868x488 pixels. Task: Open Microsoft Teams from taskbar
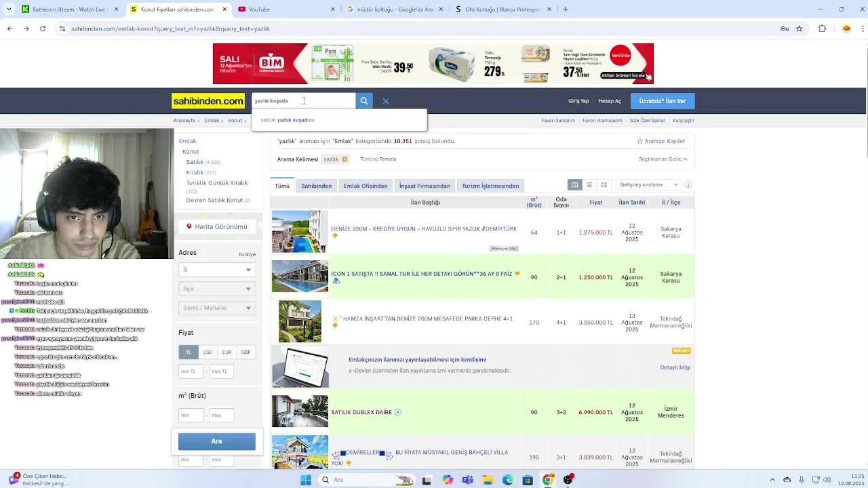click(467, 480)
